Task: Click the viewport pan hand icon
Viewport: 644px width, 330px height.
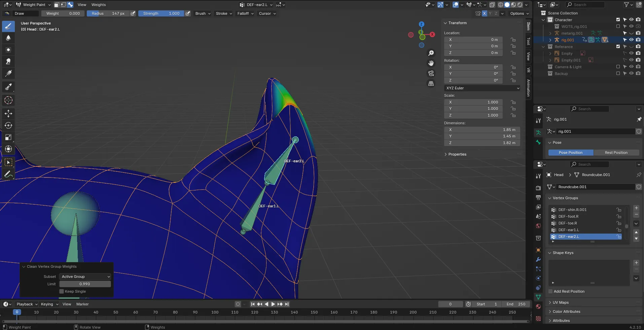Action: click(x=431, y=63)
